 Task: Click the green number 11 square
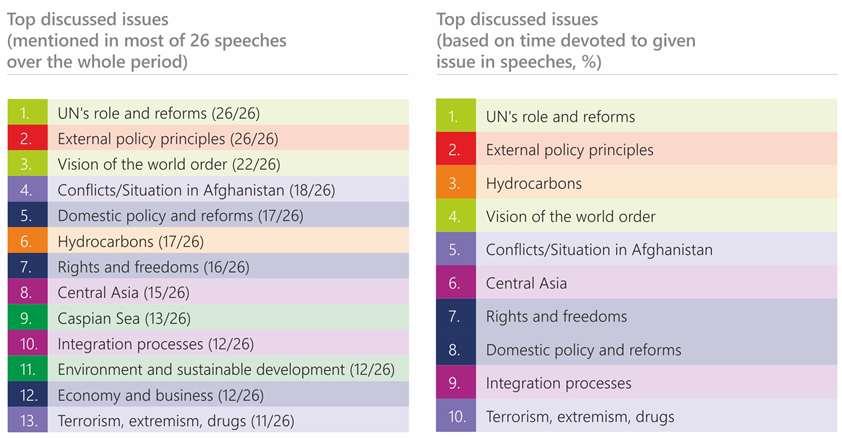coord(27,369)
